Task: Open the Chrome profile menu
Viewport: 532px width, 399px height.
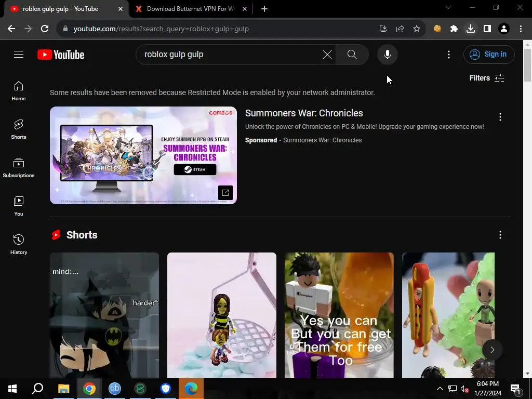Action: pyautogui.click(x=504, y=29)
